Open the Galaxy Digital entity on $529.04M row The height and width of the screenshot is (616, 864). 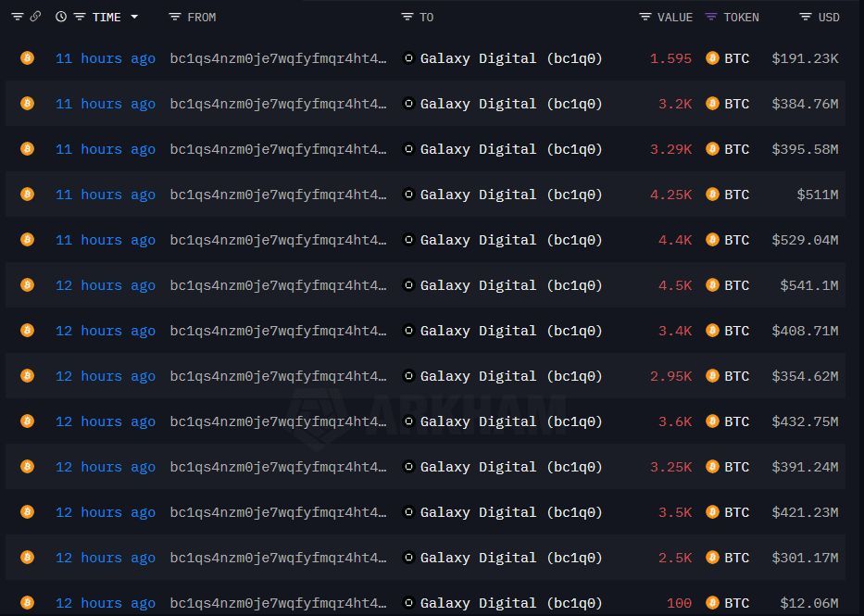pos(511,240)
